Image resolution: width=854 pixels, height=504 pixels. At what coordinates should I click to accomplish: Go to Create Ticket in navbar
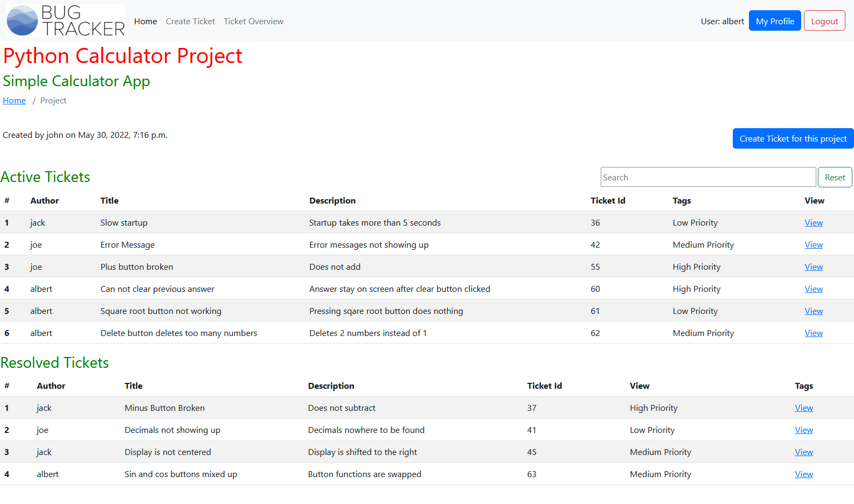pos(190,22)
